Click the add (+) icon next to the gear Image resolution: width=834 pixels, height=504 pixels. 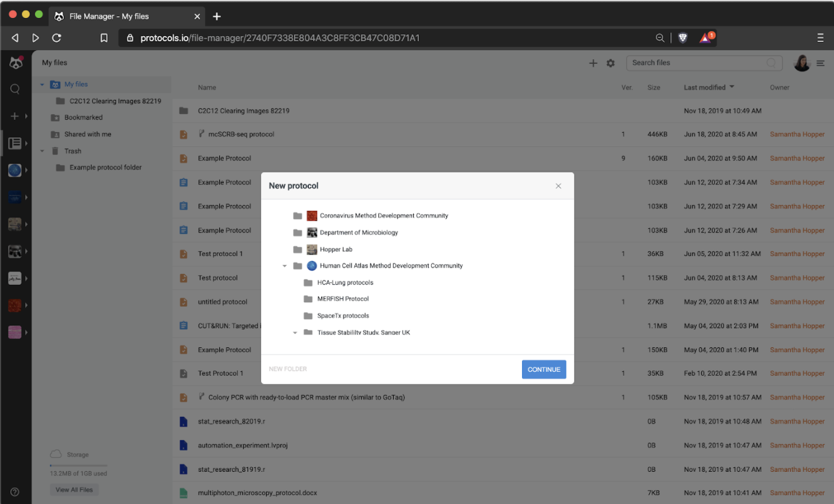tap(593, 63)
